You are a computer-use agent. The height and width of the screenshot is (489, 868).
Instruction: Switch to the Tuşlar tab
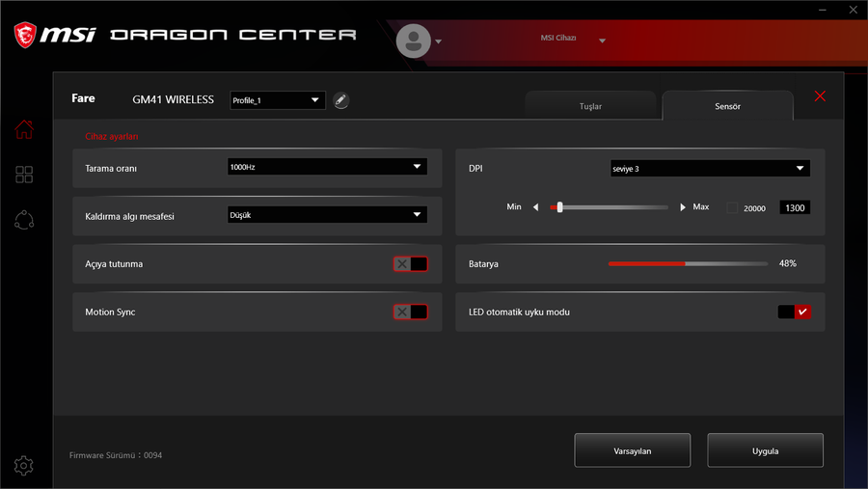(590, 106)
